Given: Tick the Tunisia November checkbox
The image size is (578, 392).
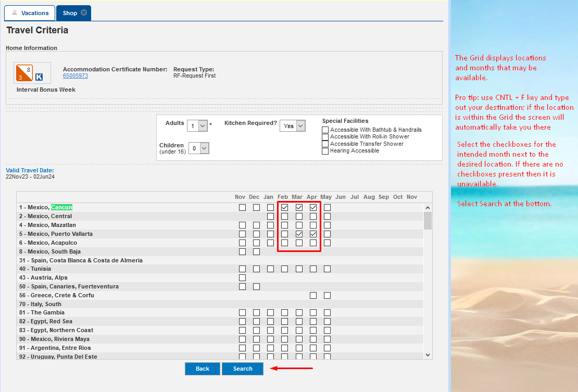Looking at the screenshot, I should pos(242,269).
